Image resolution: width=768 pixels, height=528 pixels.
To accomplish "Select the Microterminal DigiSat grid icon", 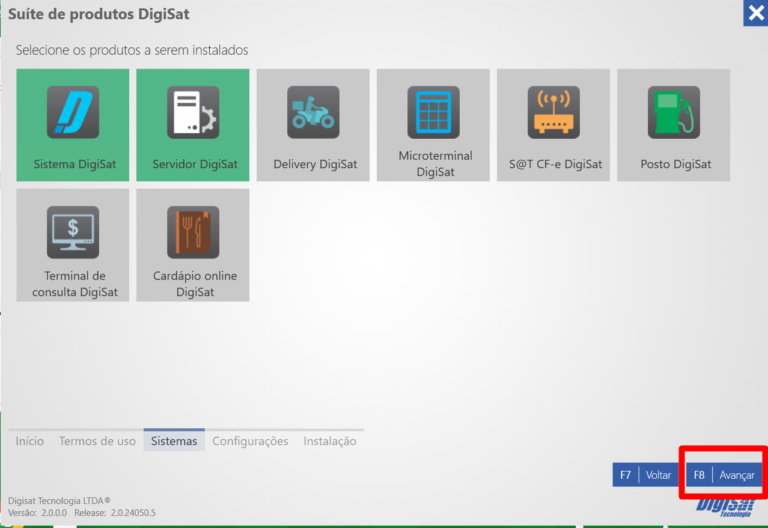I will click(x=433, y=112).
